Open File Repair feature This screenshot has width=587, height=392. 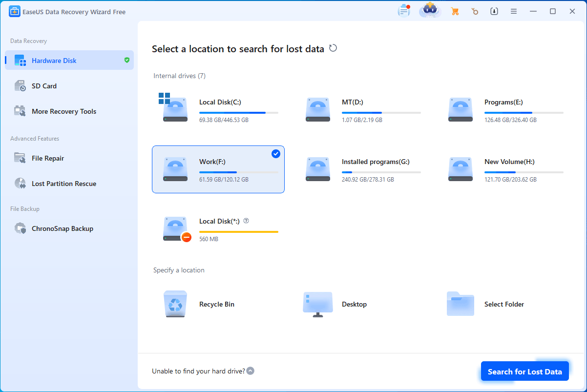[69, 158]
